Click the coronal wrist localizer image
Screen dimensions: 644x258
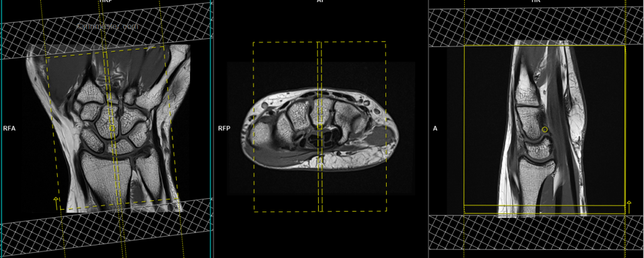pos(109,129)
